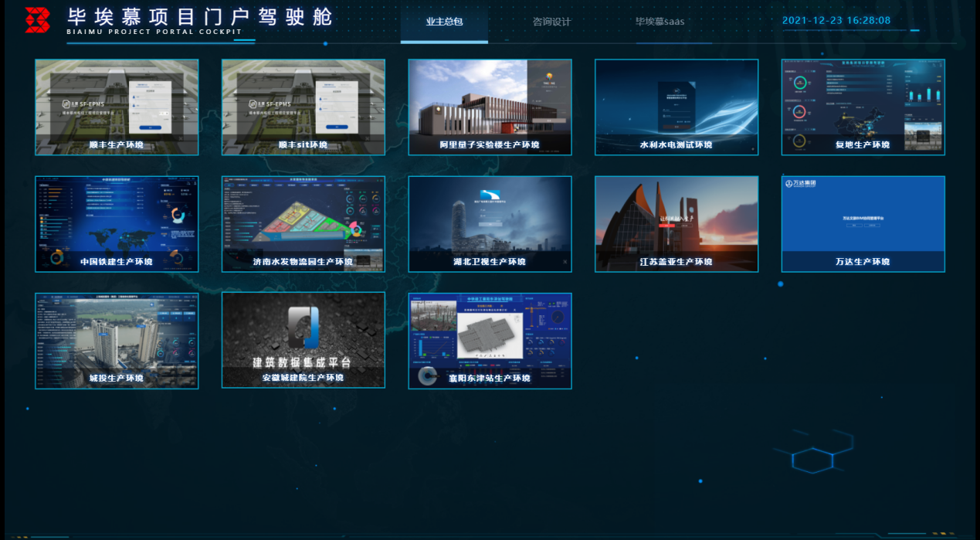The image size is (980, 540).
Task: Launch the 阿里量子实验楼生产环境 card
Action: point(490,107)
